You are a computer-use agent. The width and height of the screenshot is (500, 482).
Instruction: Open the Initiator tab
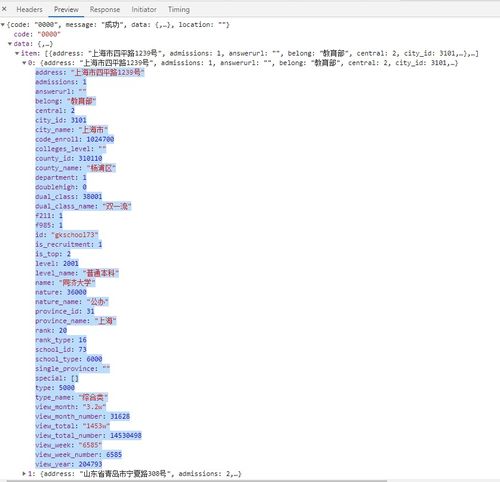(144, 9)
